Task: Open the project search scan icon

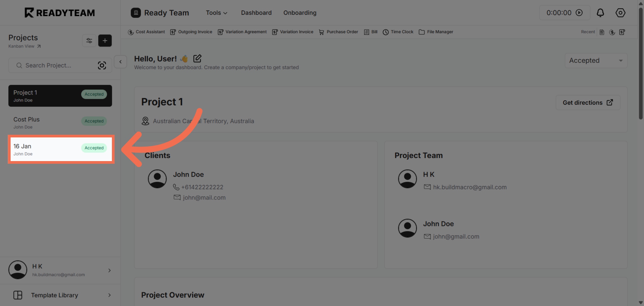Action: click(102, 65)
